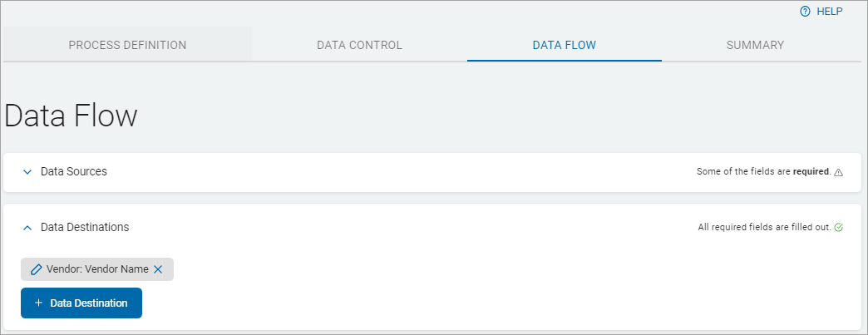The image size is (868, 335).
Task: Click the required fields warning triangle icon
Action: point(838,172)
